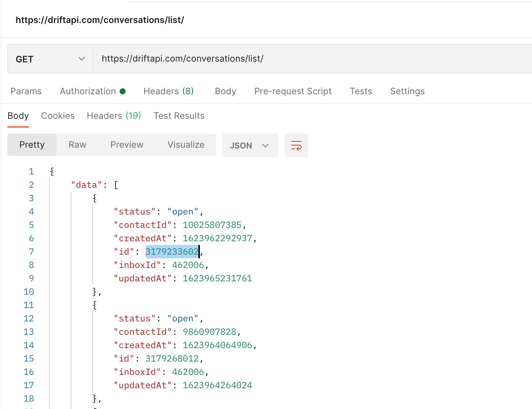Select the request Body tab
The width and height of the screenshot is (532, 409).
[226, 91]
